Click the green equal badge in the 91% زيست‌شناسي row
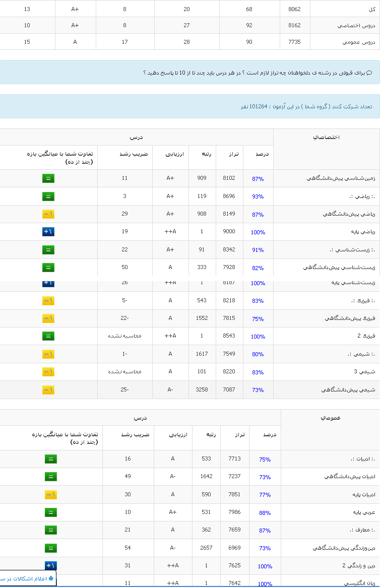 coord(48,250)
